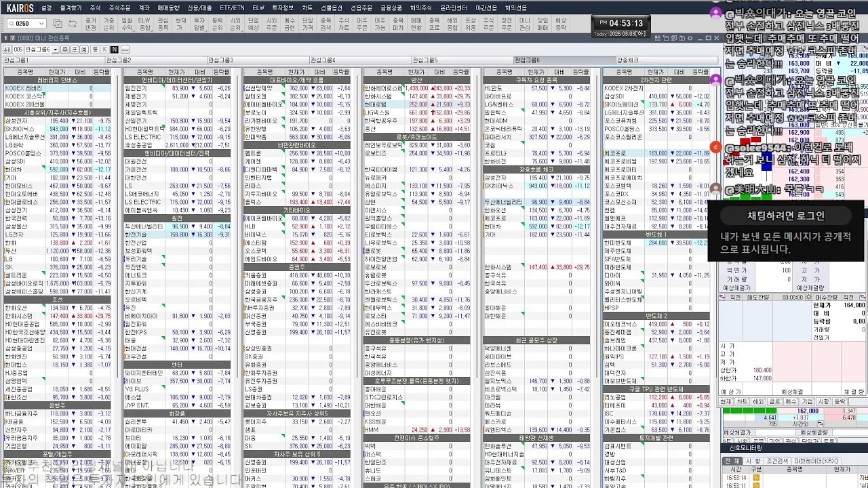
Task: Open the ELW종합 toolbar shortcut
Action: click(144, 24)
